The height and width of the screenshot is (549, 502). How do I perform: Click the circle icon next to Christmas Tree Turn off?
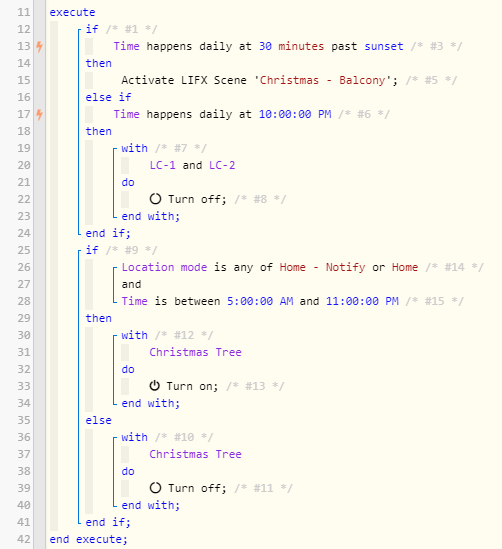(x=155, y=488)
